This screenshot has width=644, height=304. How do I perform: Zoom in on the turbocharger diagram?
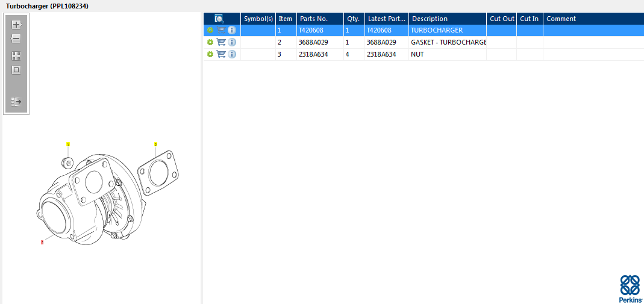coord(16,25)
